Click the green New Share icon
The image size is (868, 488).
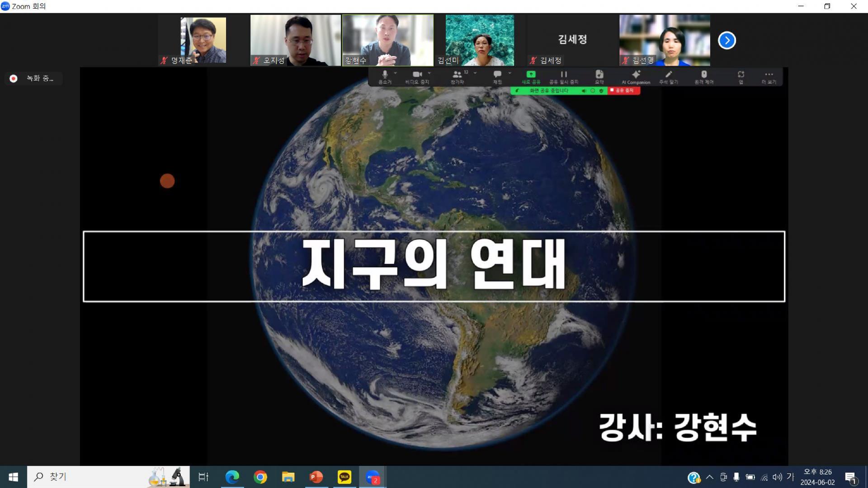pyautogui.click(x=531, y=75)
